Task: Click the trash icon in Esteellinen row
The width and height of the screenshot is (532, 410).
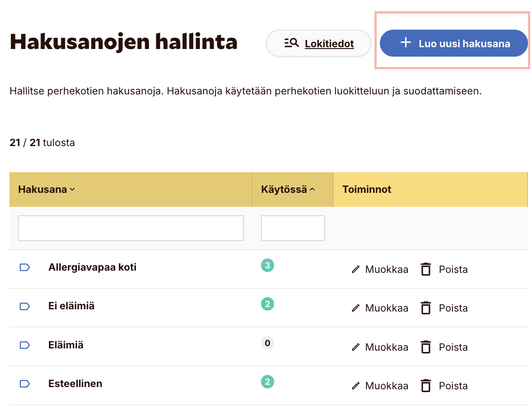Action: pyautogui.click(x=425, y=386)
